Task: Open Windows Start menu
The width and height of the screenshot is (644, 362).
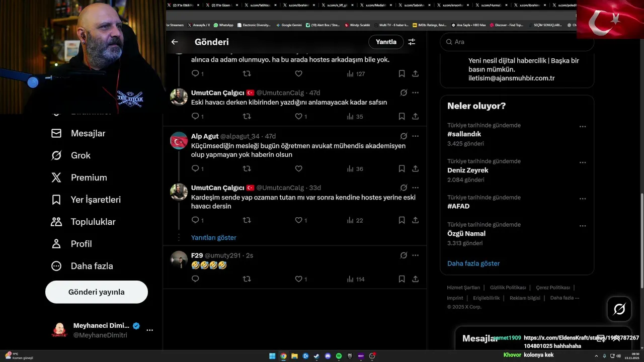Action: [272, 356]
